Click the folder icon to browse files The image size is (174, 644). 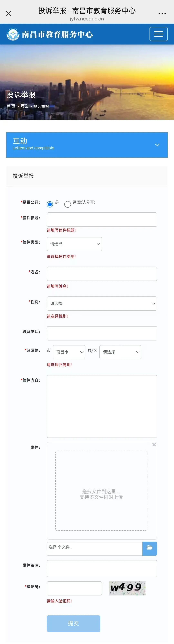[150, 549]
